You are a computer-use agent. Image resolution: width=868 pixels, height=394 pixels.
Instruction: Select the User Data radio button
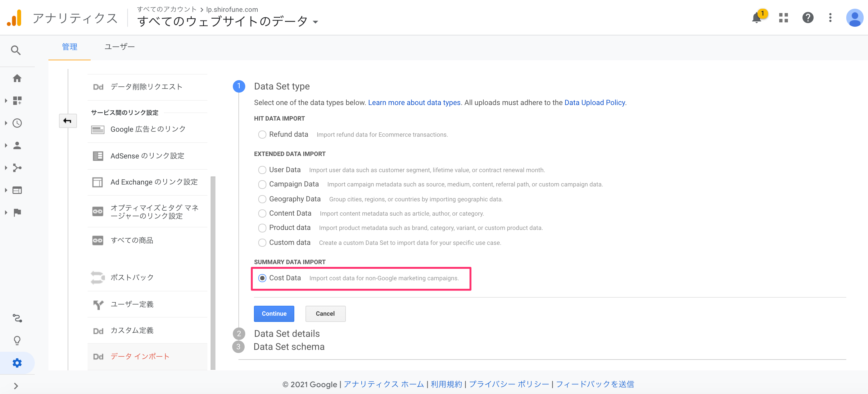(262, 170)
